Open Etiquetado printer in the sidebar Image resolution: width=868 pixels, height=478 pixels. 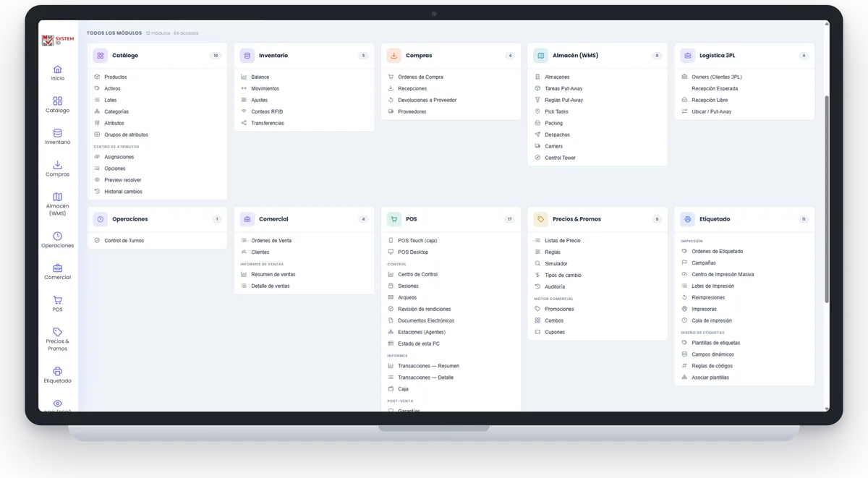tap(57, 375)
